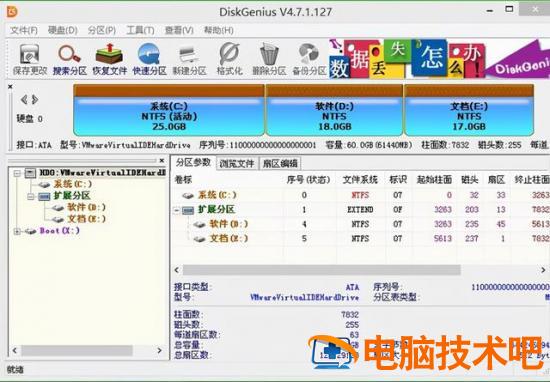This screenshot has width=550, height=382.
Task: Open the 查看(V) menu
Action: click(x=179, y=31)
